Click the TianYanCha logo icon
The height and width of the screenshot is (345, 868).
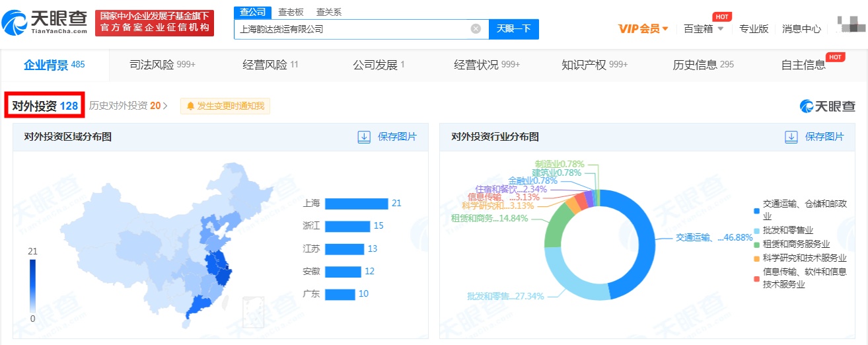click(x=15, y=23)
